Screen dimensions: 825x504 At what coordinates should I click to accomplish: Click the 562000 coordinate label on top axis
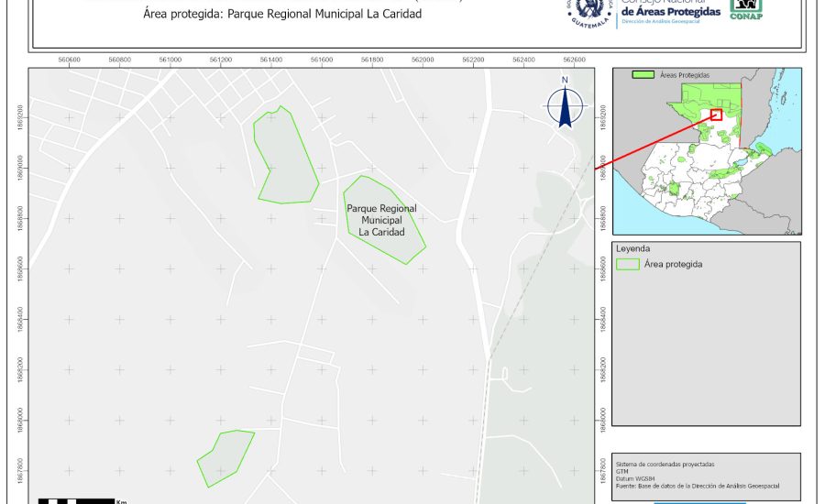[x=422, y=60]
